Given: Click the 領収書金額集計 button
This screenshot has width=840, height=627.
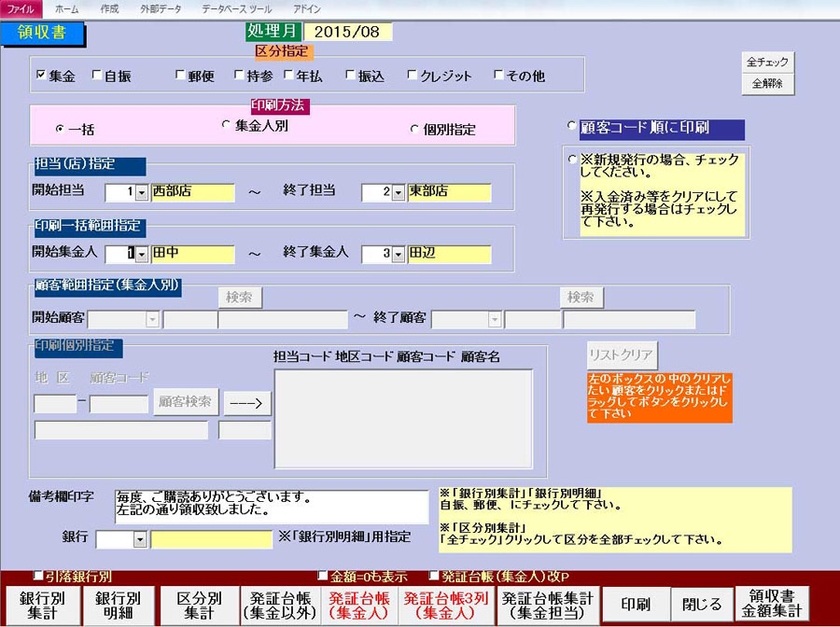Looking at the screenshot, I should [772, 605].
